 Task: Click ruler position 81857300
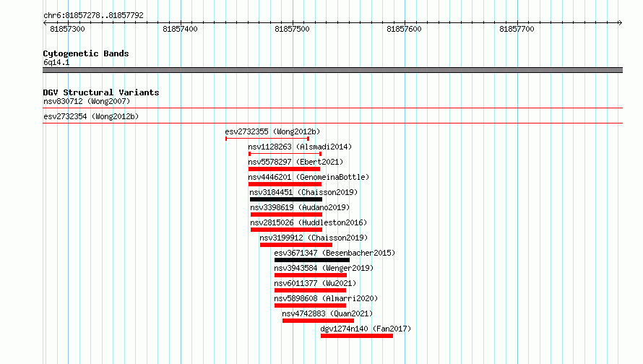[67, 29]
